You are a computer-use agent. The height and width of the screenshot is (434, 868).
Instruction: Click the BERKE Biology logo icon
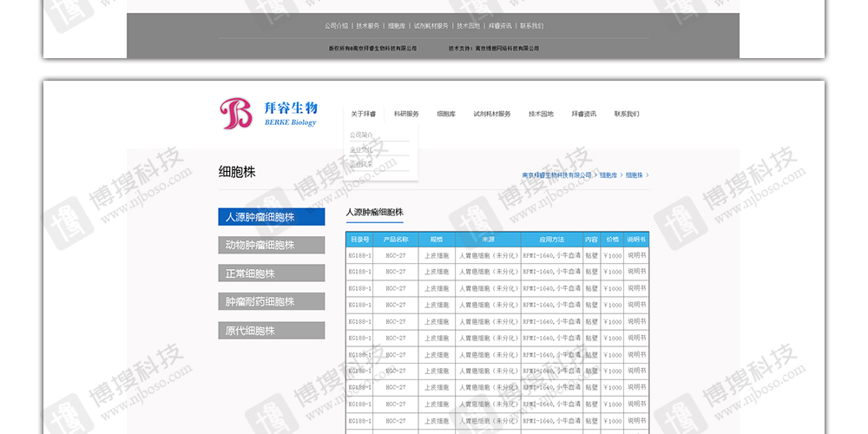coord(236,114)
